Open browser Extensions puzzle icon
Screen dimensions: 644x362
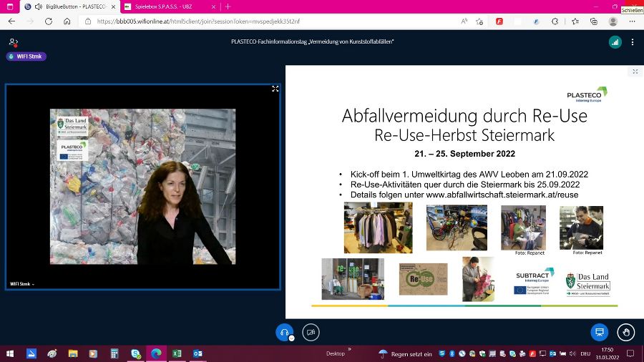point(555,21)
